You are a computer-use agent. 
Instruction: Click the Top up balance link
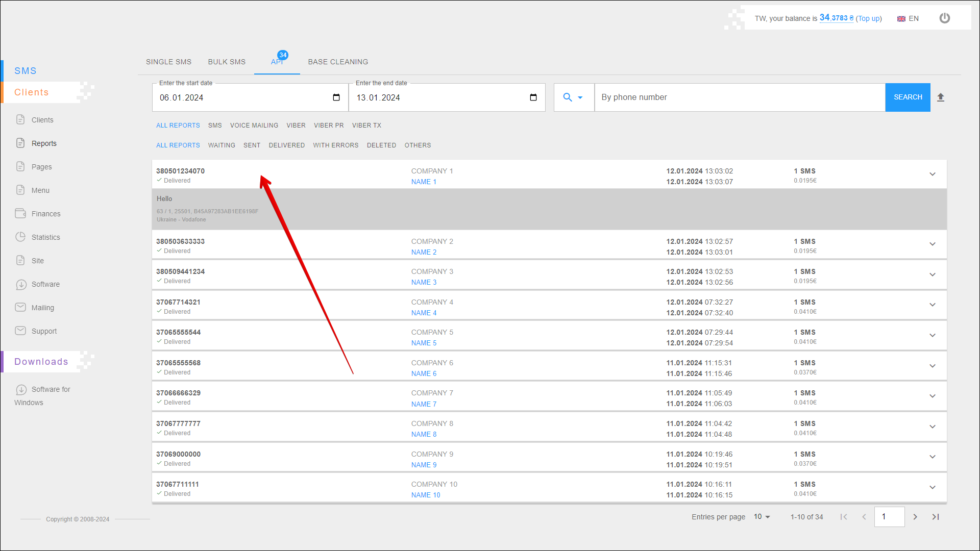[869, 18]
